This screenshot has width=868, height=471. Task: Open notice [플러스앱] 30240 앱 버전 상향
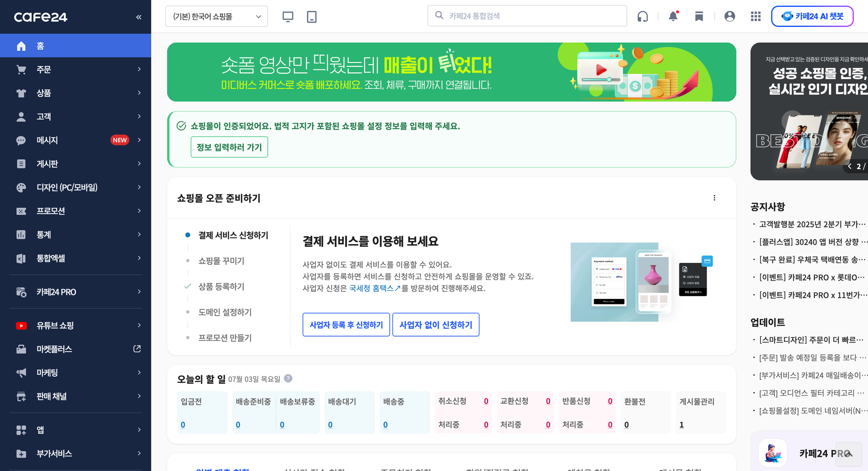tap(813, 242)
